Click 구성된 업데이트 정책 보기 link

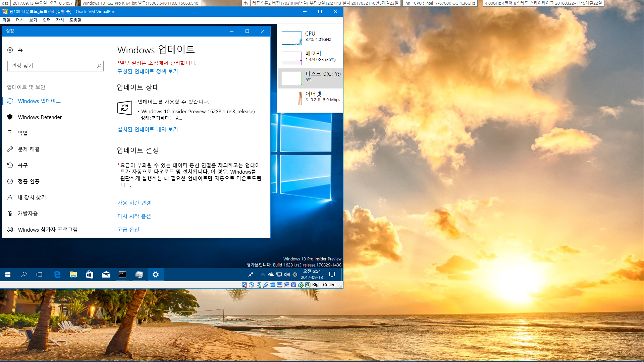coord(148,71)
